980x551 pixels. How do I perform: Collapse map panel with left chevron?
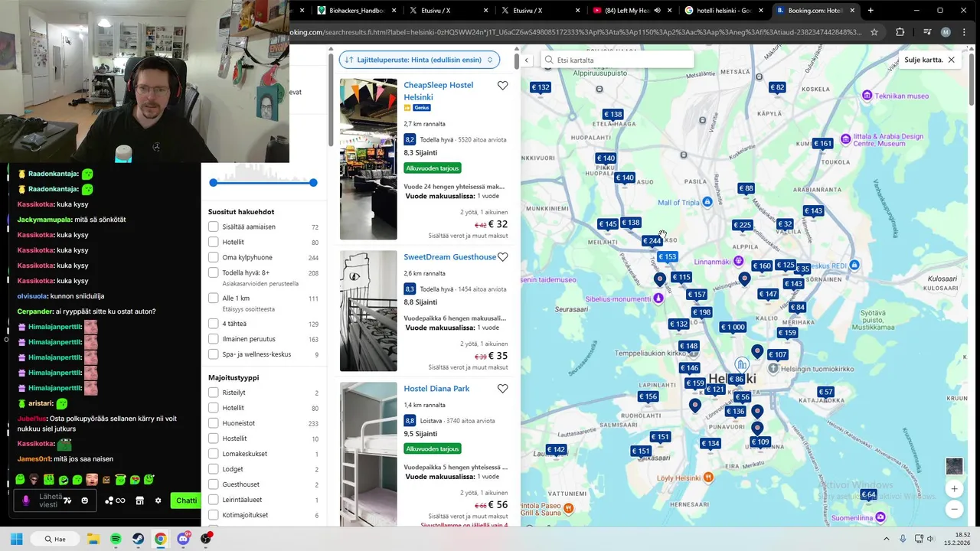click(x=527, y=60)
